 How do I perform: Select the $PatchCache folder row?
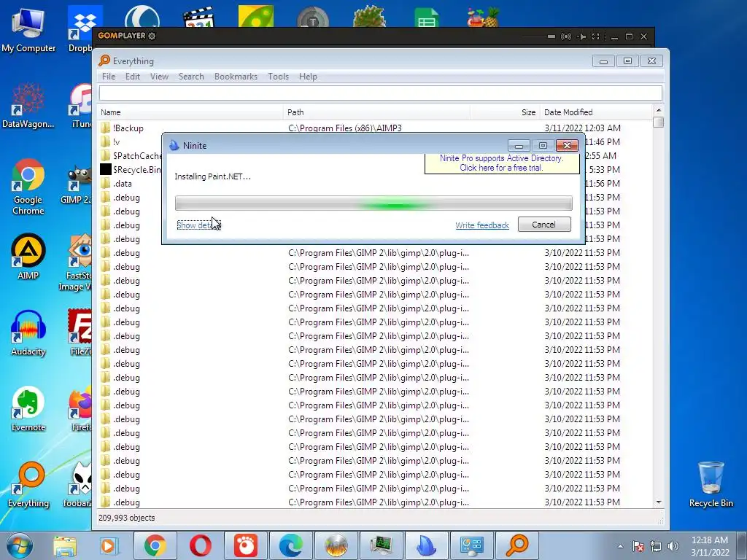131,156
